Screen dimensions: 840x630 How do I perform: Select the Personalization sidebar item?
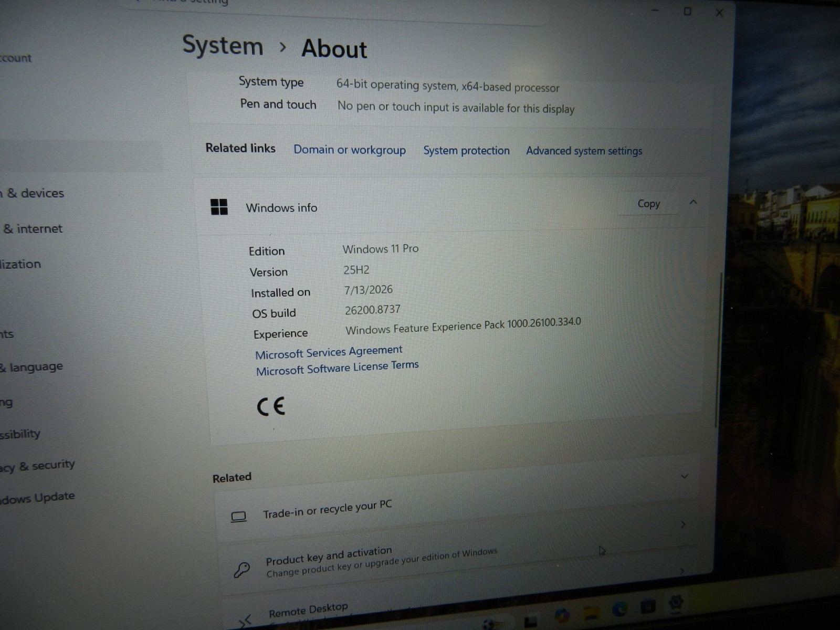click(20, 264)
